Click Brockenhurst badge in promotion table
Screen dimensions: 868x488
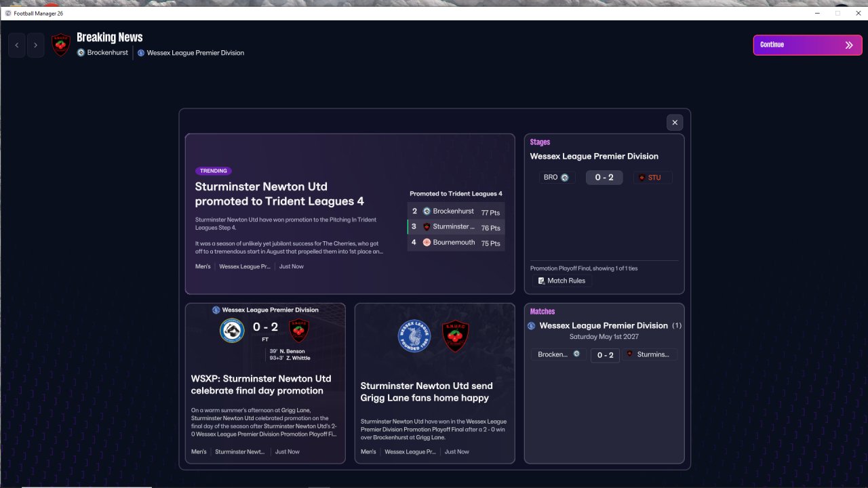click(427, 211)
